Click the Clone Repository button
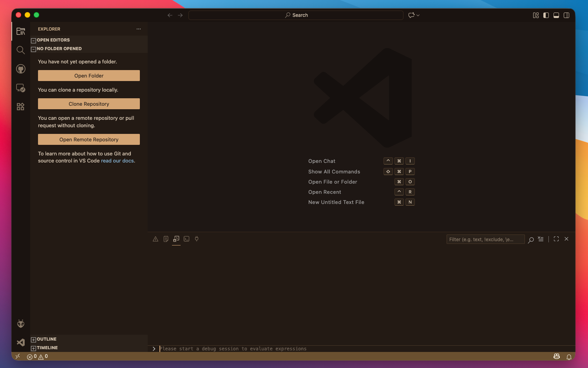Image resolution: width=588 pixels, height=368 pixels. [x=89, y=104]
